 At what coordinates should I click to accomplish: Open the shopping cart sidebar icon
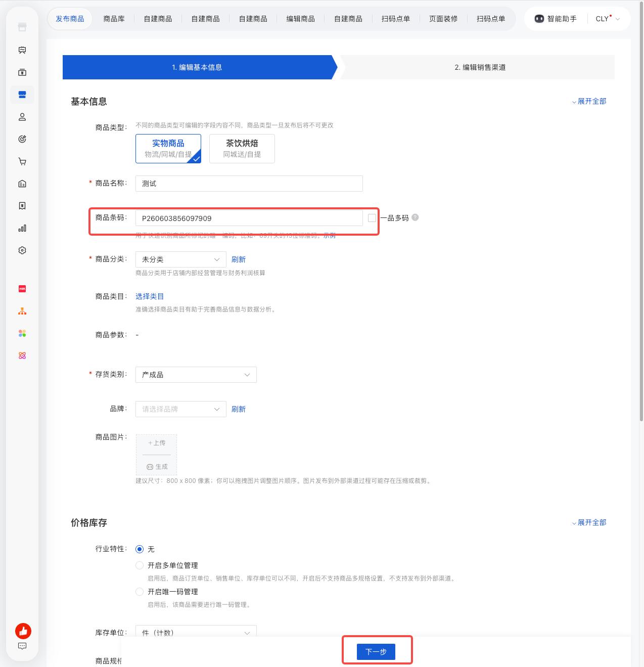tap(22, 161)
